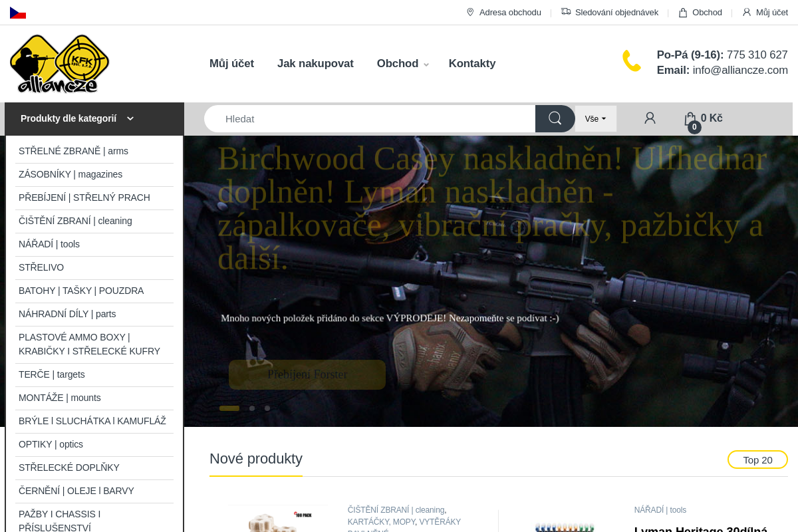The width and height of the screenshot is (798, 532).
Task: Email the shop via info@alliancze.com link
Action: click(x=740, y=69)
